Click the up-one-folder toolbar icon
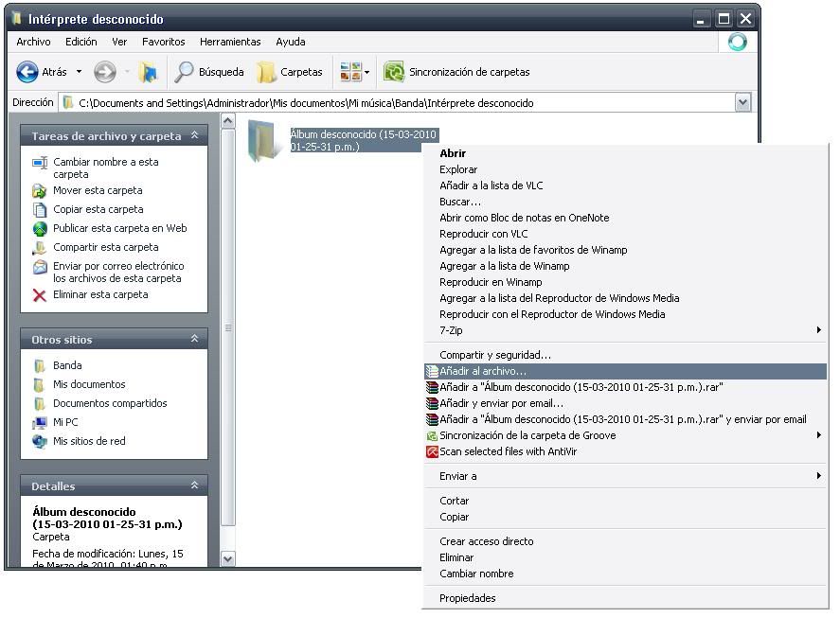840x618 pixels. [x=148, y=72]
